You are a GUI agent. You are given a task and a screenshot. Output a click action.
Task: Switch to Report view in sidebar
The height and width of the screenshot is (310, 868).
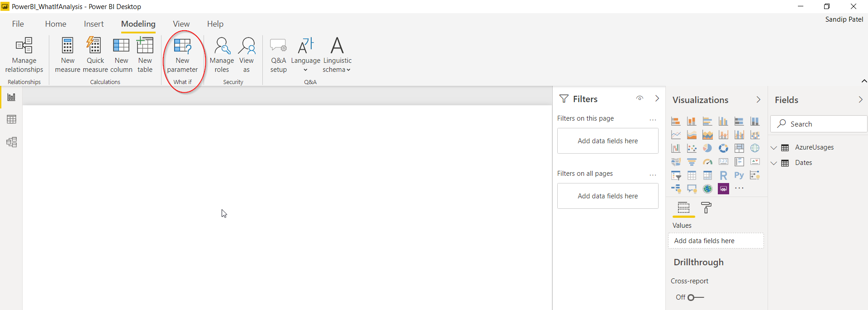(11, 97)
